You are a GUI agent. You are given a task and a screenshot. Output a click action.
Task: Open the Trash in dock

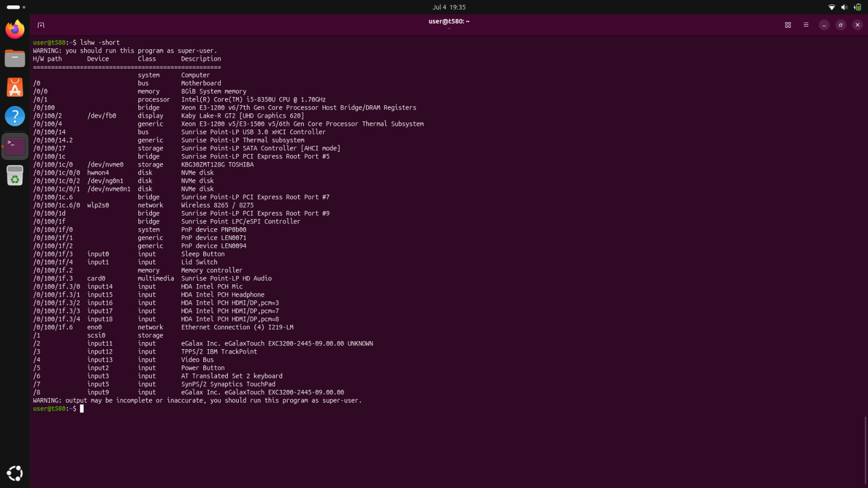[x=15, y=175]
